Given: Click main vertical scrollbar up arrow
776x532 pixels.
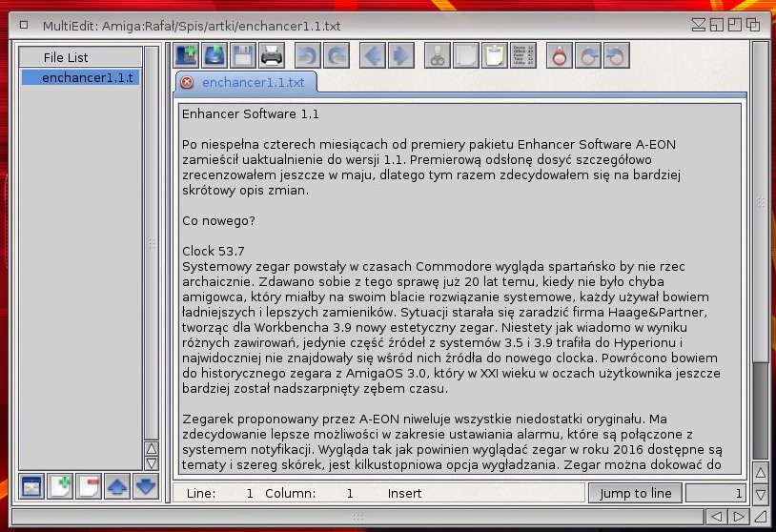Looking at the screenshot, I should [x=761, y=473].
